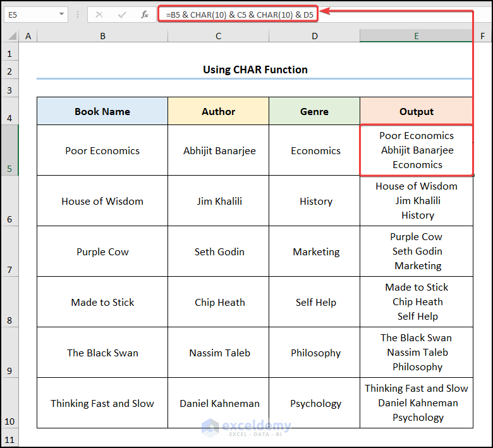Select output cell starting with The Black Swan
The image size is (493, 448).
[417, 353]
